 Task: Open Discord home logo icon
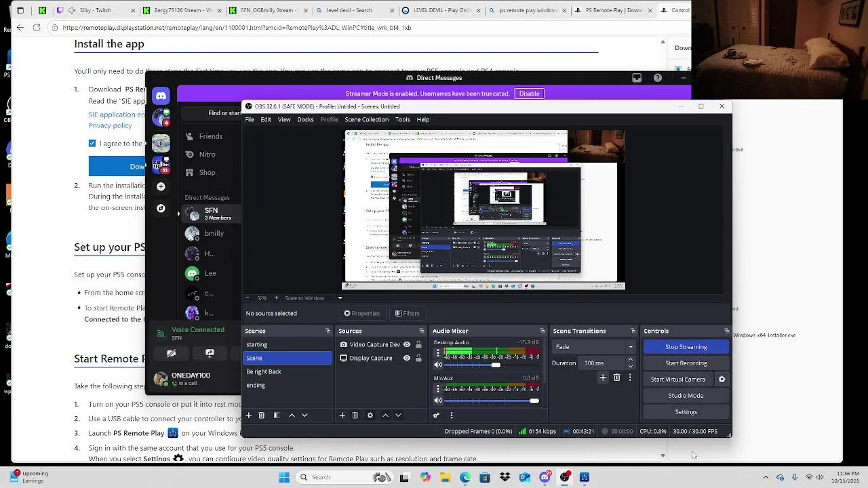click(x=161, y=96)
